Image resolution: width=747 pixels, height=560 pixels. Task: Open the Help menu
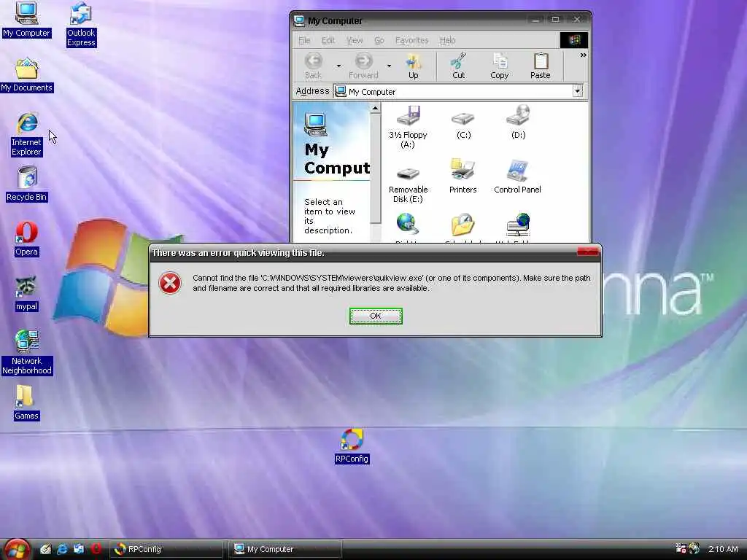click(x=447, y=41)
